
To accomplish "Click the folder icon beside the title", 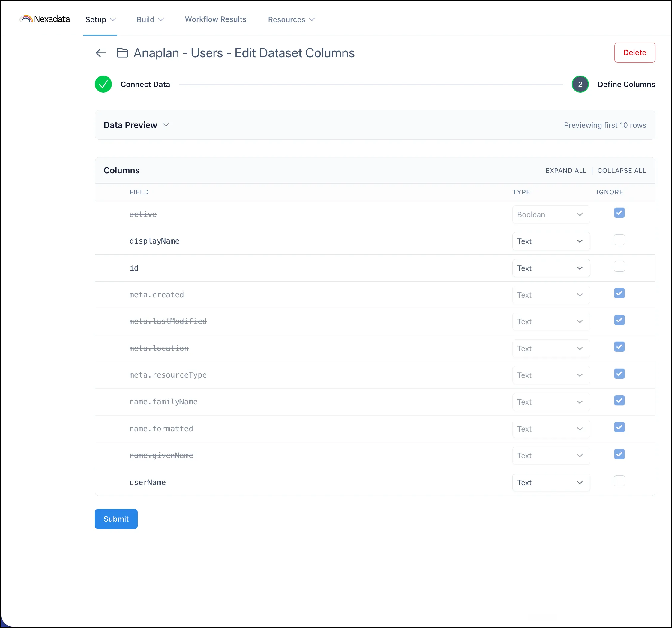I will (122, 53).
